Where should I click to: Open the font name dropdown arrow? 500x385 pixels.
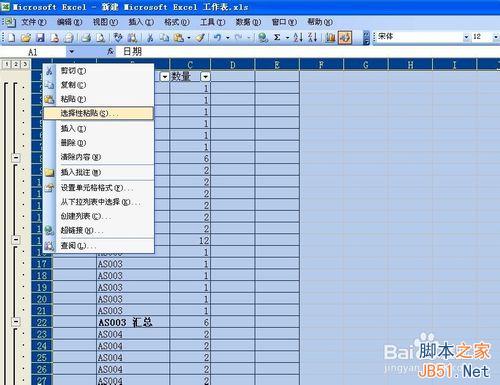(466, 37)
